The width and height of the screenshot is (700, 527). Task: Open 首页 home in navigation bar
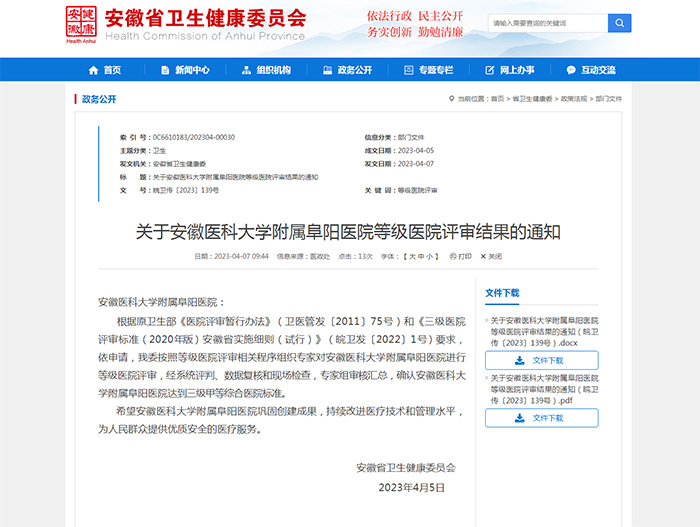click(x=104, y=70)
